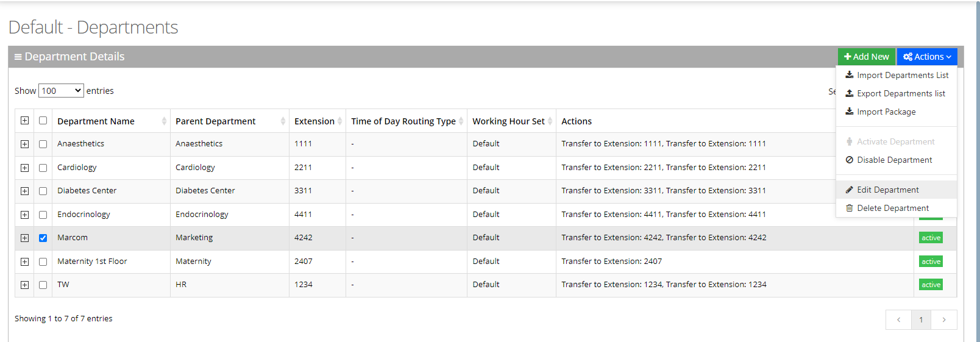Image resolution: width=980 pixels, height=342 pixels.
Task: Click the trash icon beside Delete Department
Action: pyautogui.click(x=849, y=208)
